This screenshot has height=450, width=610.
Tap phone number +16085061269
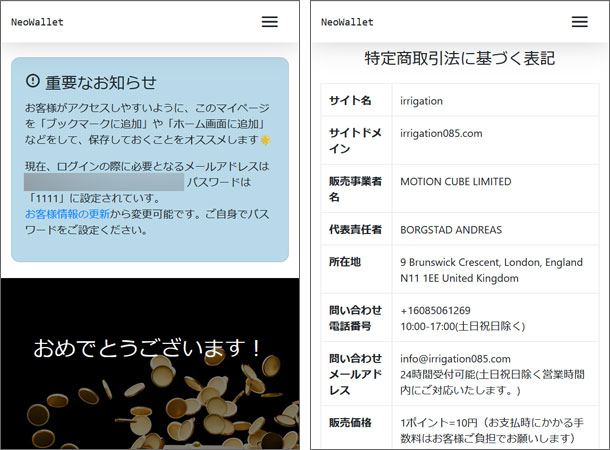[x=435, y=310]
